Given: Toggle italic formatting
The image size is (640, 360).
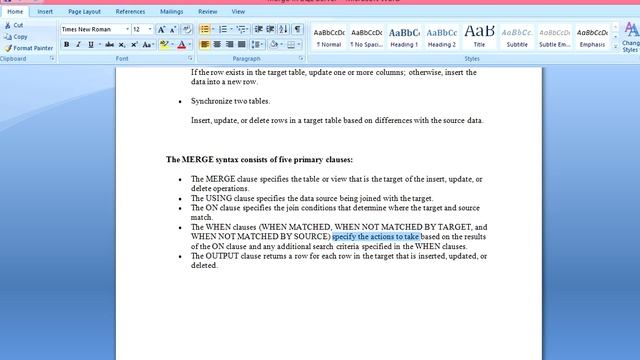Looking at the screenshot, I should click(78, 44).
